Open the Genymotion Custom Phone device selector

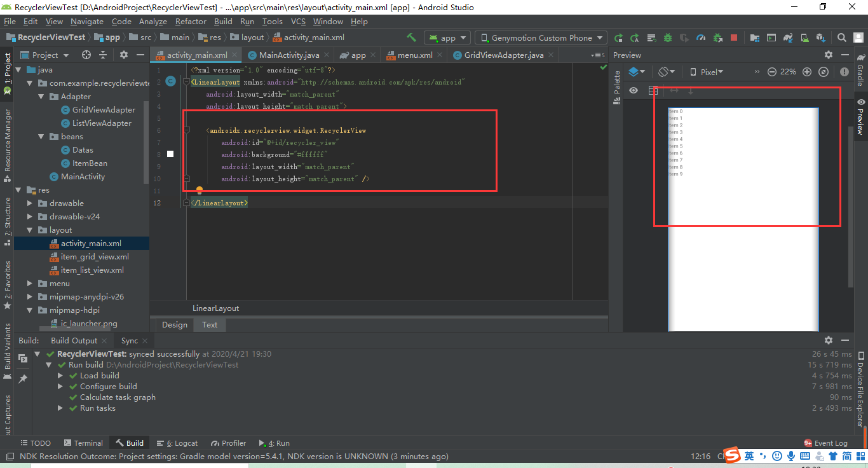(x=540, y=38)
